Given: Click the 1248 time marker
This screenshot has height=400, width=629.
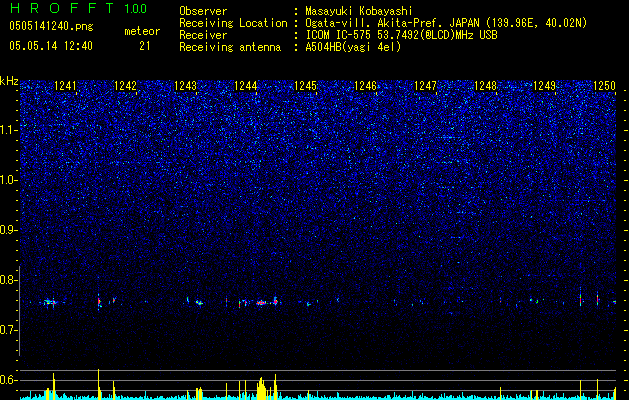Looking at the screenshot, I should pos(485,86).
